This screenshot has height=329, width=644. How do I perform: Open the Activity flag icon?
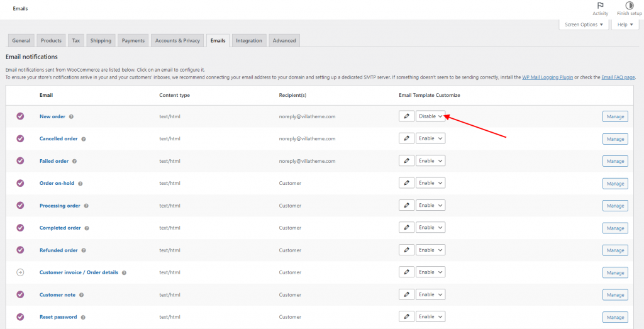pyautogui.click(x=600, y=6)
